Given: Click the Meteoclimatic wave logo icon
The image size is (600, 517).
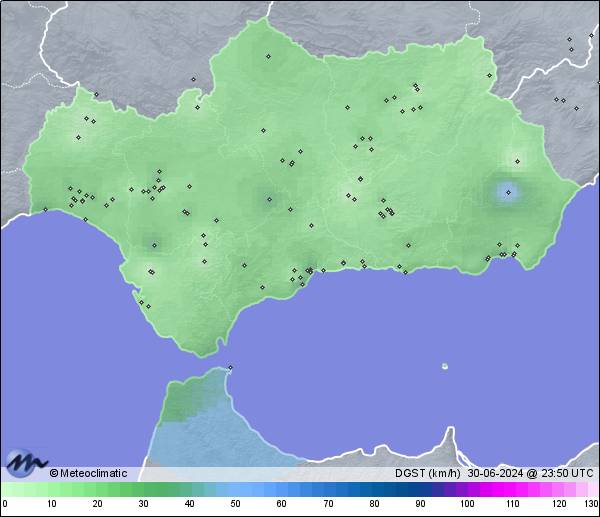Looking at the screenshot, I should coord(25,463).
